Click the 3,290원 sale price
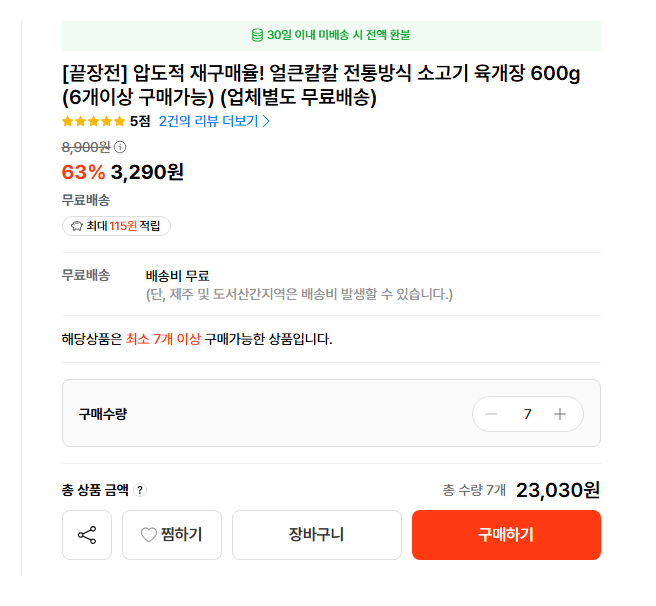656x606 pixels. click(147, 172)
